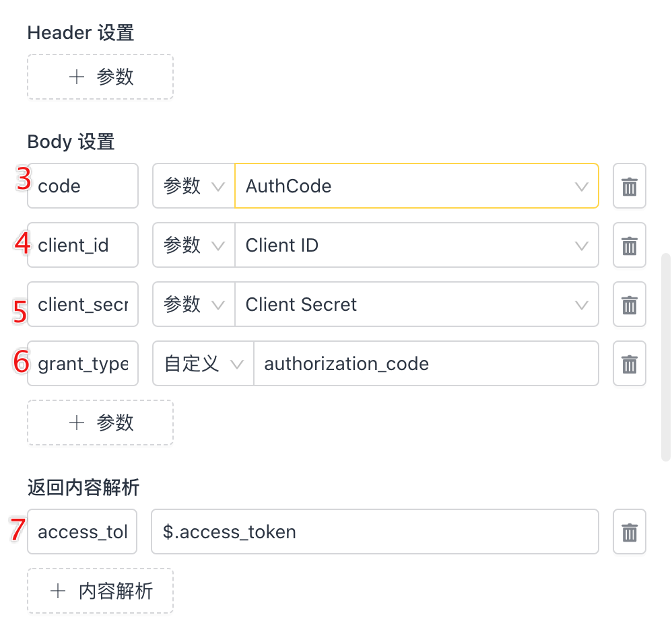Delete the grant_type parameter row
The height and width of the screenshot is (619, 672).
coord(629,363)
